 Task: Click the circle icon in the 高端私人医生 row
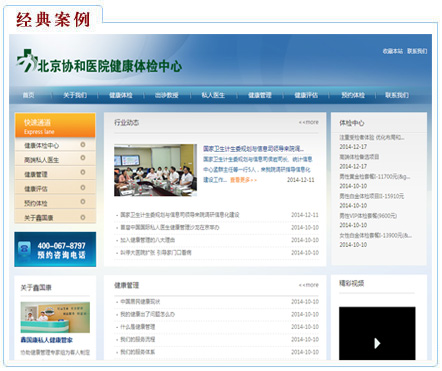click(83, 158)
